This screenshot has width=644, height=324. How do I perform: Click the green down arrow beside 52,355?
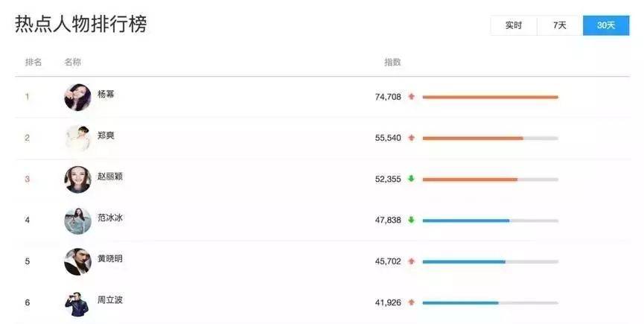pos(411,179)
